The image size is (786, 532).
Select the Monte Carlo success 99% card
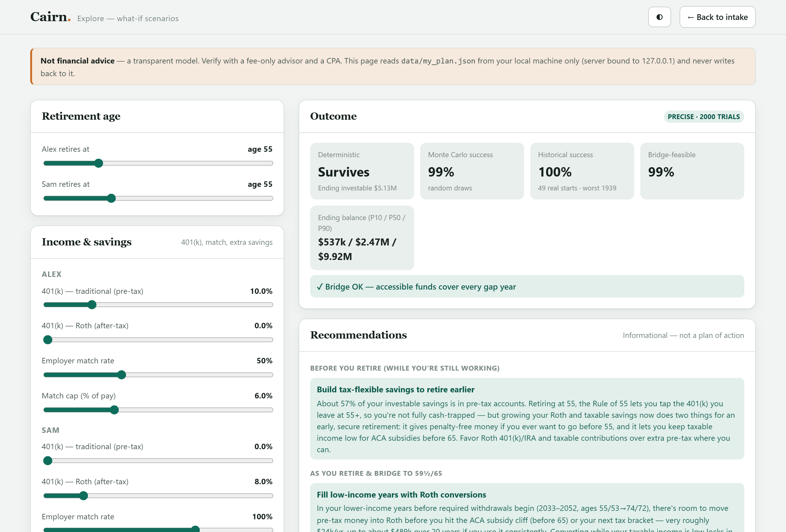coord(472,171)
